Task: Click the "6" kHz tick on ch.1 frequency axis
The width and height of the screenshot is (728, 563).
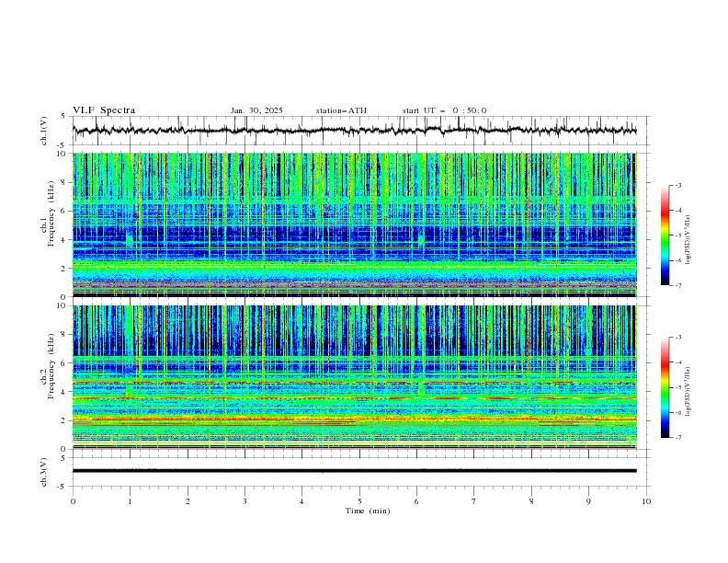Action: click(x=65, y=211)
